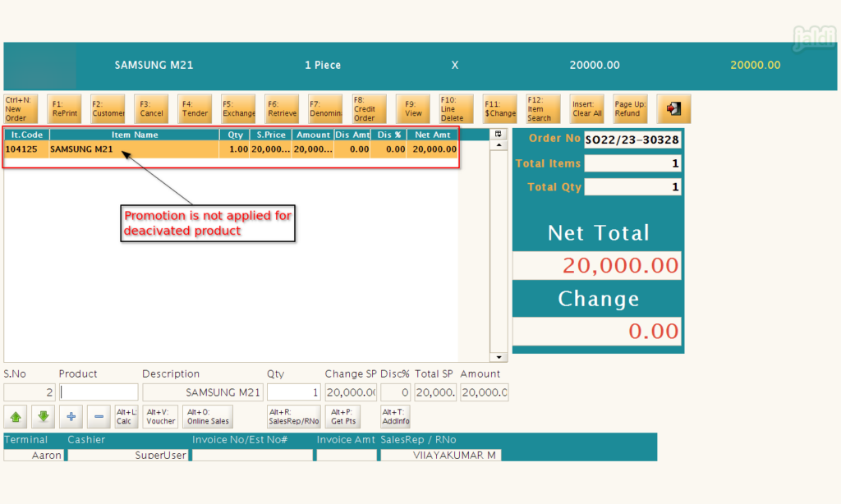Click the Qty column header in grid
Viewport: 841px width, 504px height.
pyautogui.click(x=235, y=135)
